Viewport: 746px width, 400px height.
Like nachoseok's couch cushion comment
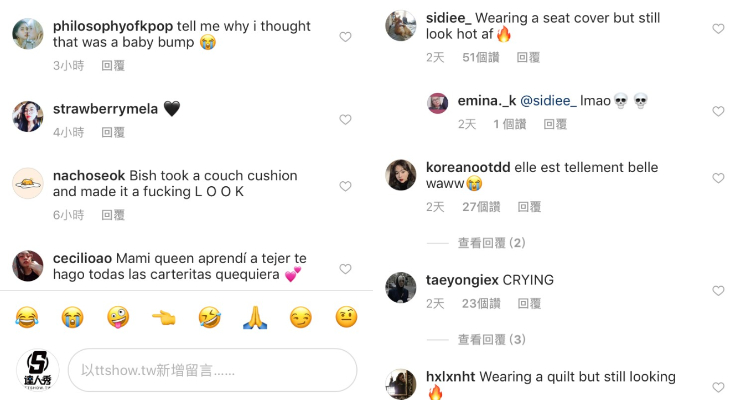(x=345, y=186)
